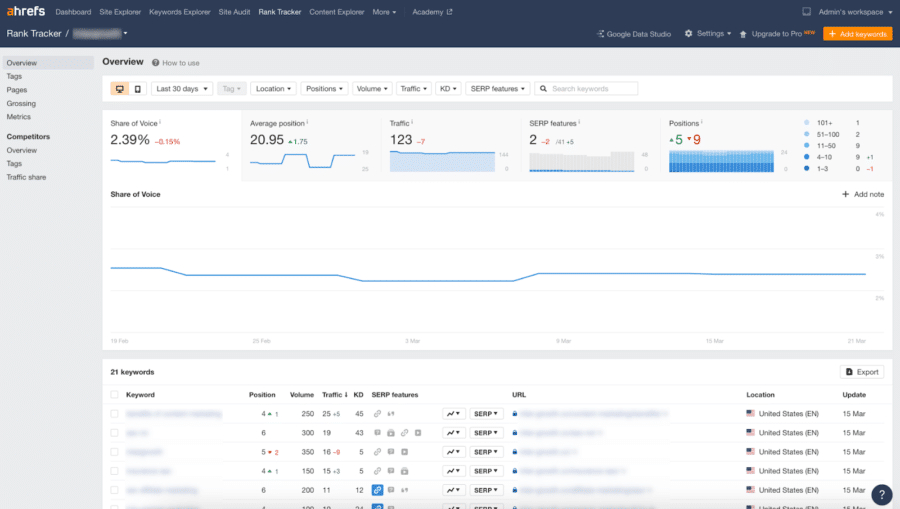Open the SERP features filter dropdown
The image size is (900, 509).
point(498,88)
